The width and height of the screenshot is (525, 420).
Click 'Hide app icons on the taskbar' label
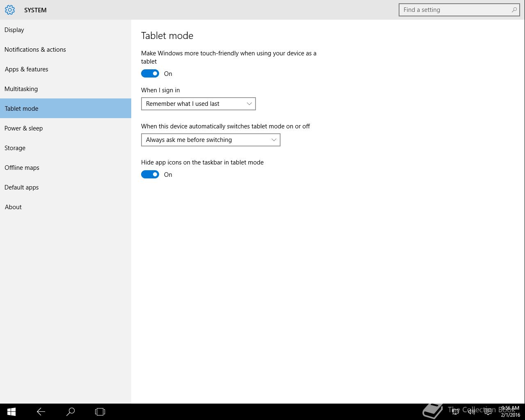(x=202, y=162)
